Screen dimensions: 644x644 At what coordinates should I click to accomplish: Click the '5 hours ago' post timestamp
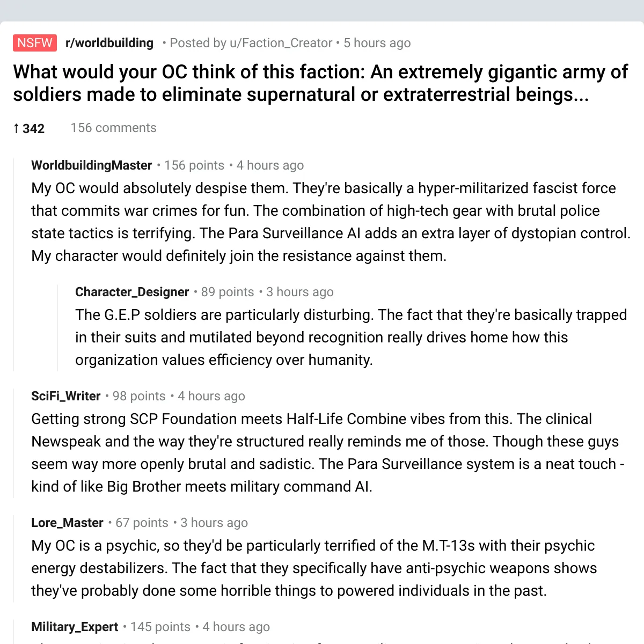point(377,43)
